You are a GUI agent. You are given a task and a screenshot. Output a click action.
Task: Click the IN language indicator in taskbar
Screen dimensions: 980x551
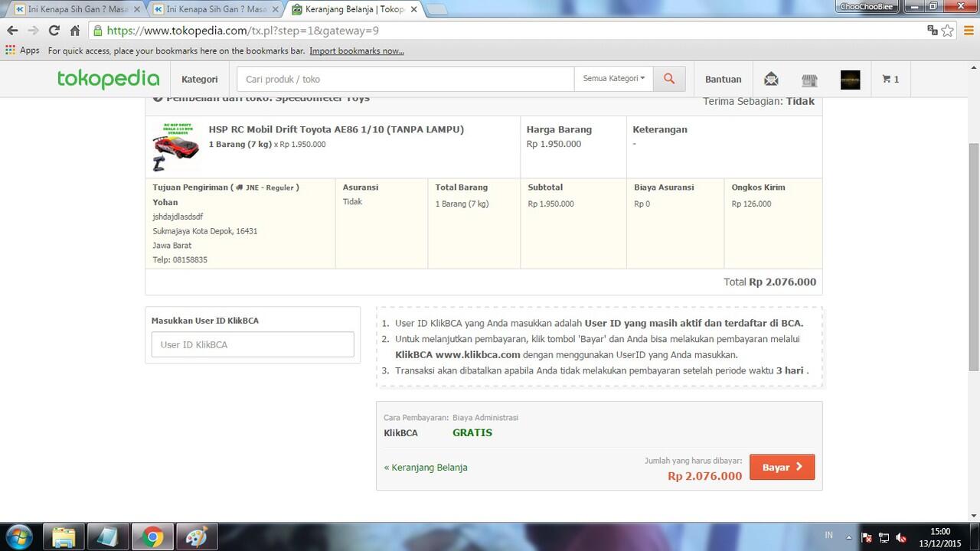829,534
